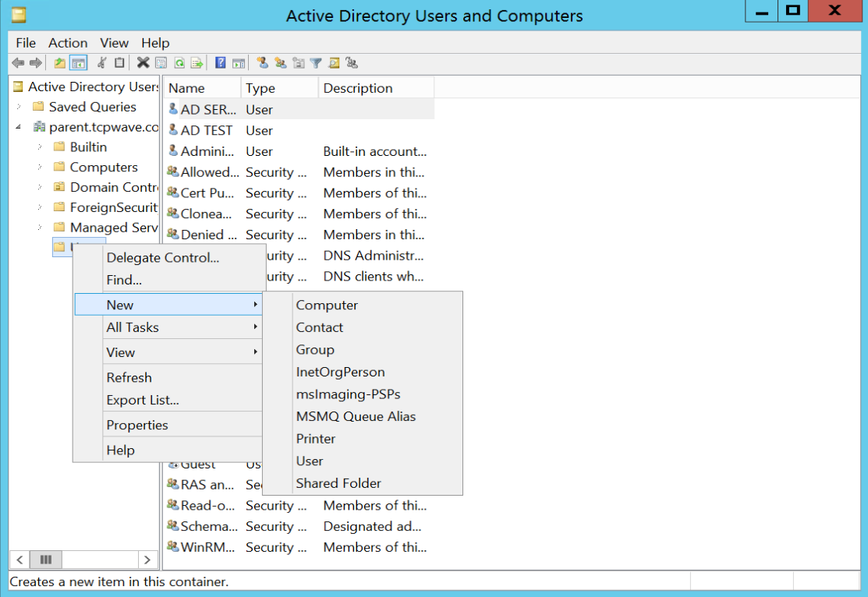
Task: Click Add to Group toolbar icon
Action: 352,63
